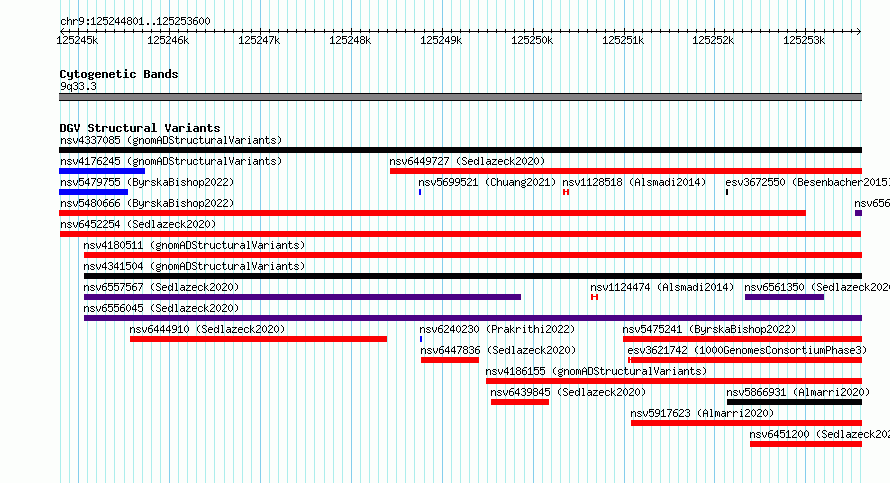890x483 pixels.
Task: Click the red bar under nsv6451200
Action: coord(806,444)
